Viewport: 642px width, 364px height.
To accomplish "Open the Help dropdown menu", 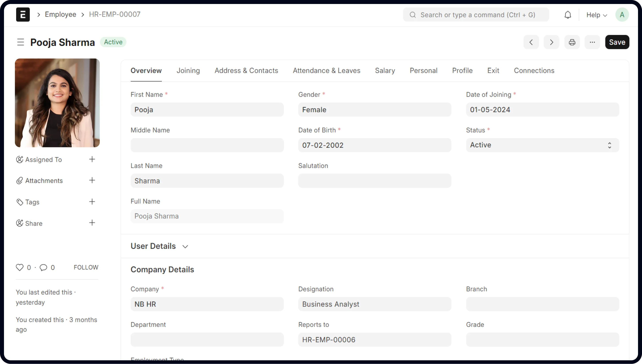I will pos(596,15).
